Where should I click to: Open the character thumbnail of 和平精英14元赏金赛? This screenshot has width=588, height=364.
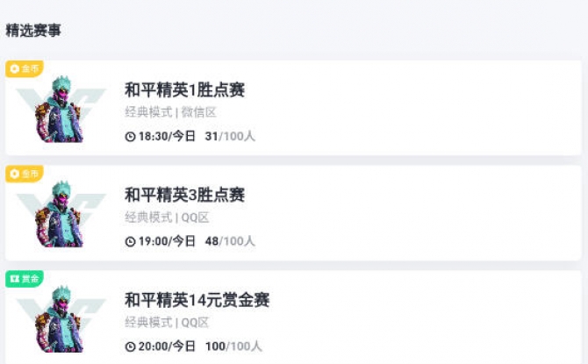(61, 318)
